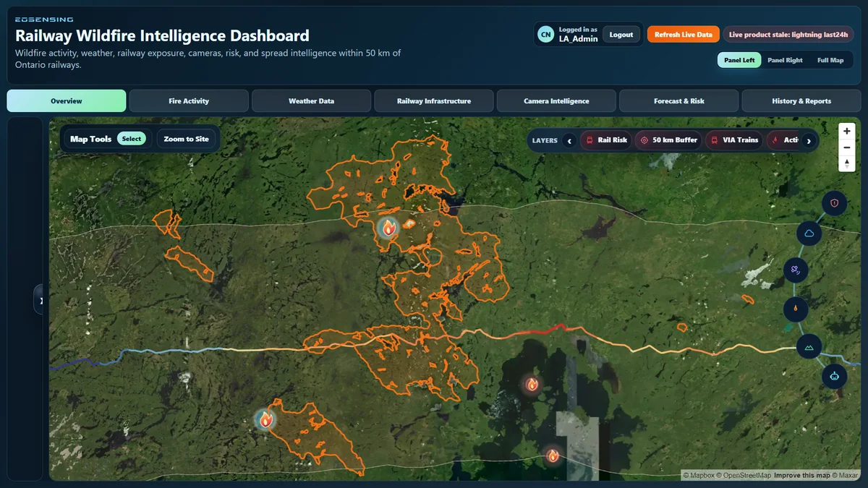Click the Railway Wildfire Intelligence Dashboard title
The height and width of the screenshot is (488, 868).
(x=162, y=35)
